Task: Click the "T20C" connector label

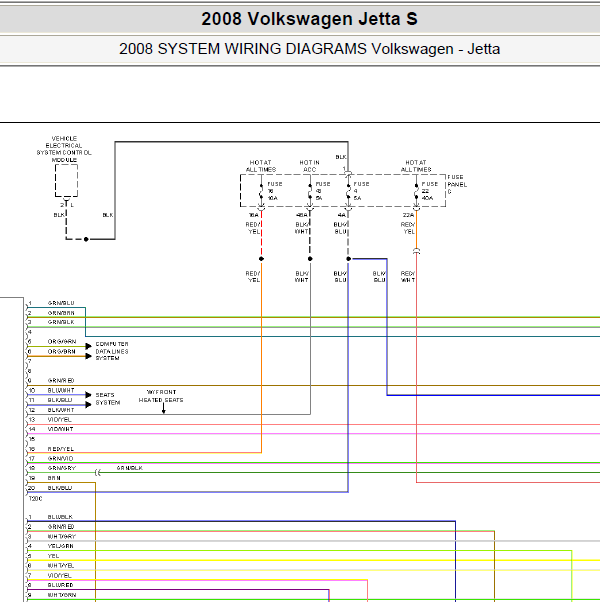Action: pos(35,498)
